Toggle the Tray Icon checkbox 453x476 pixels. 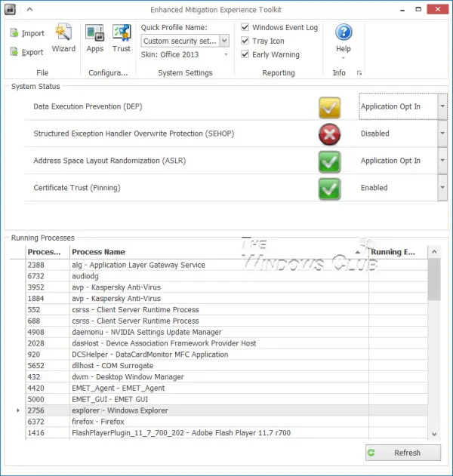point(245,41)
